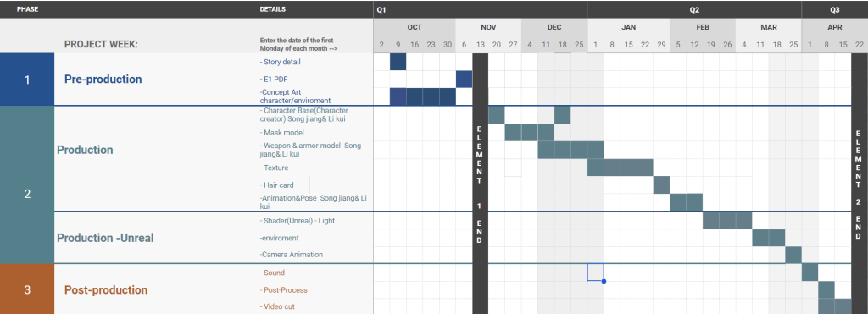Select the JAN month header cell
Viewport: 868px width, 314px height.
628,27
